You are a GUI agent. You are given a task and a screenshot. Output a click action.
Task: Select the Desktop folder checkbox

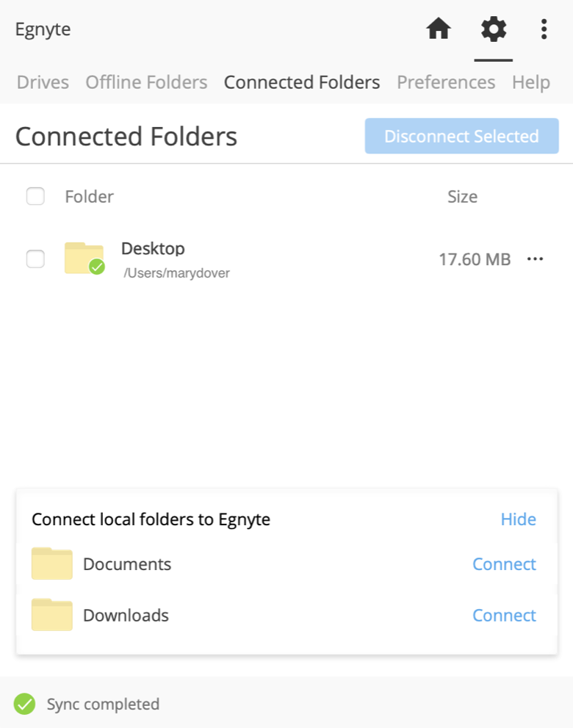click(35, 259)
